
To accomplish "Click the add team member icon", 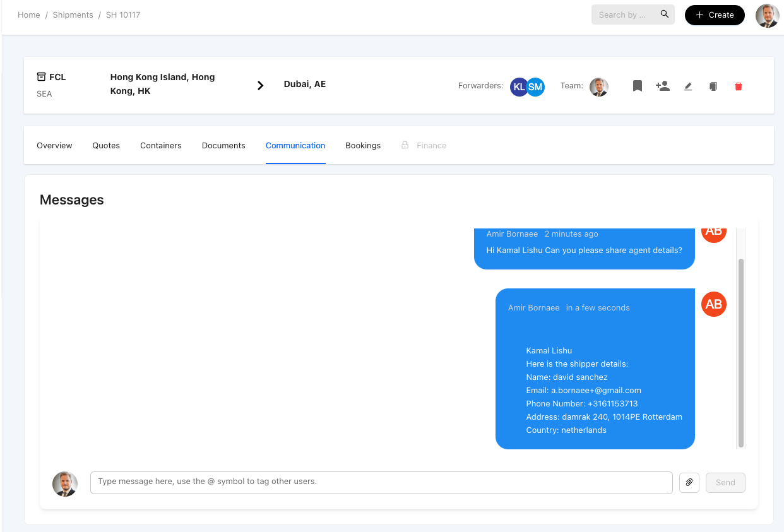I will click(x=662, y=86).
